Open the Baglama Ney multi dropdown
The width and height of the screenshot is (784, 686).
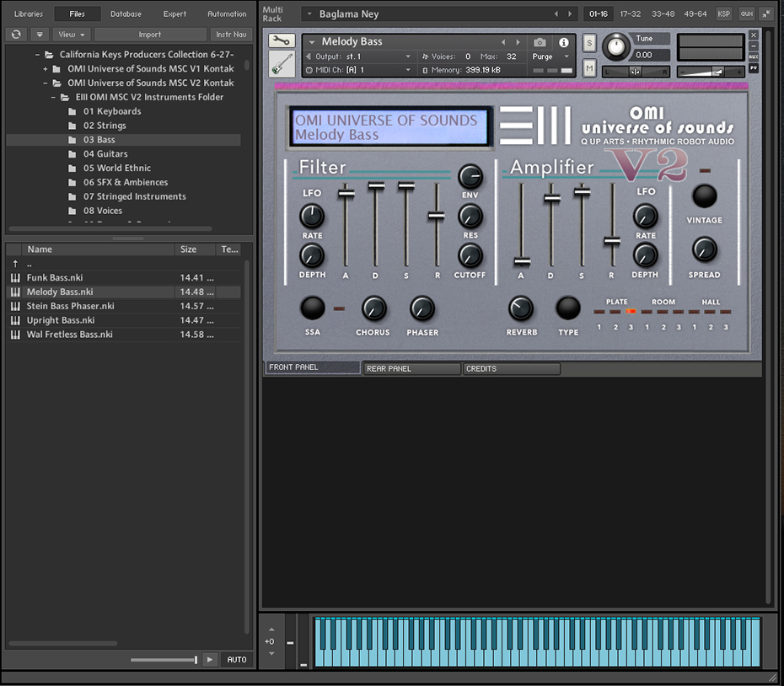(x=309, y=14)
